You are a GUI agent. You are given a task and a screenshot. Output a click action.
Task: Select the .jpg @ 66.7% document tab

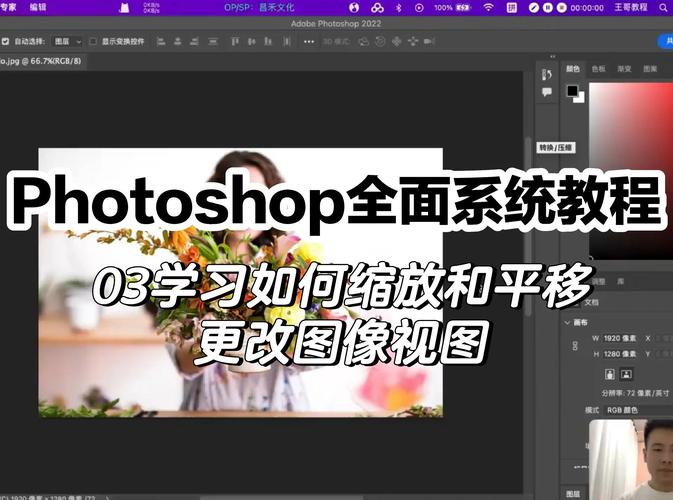[x=41, y=61]
